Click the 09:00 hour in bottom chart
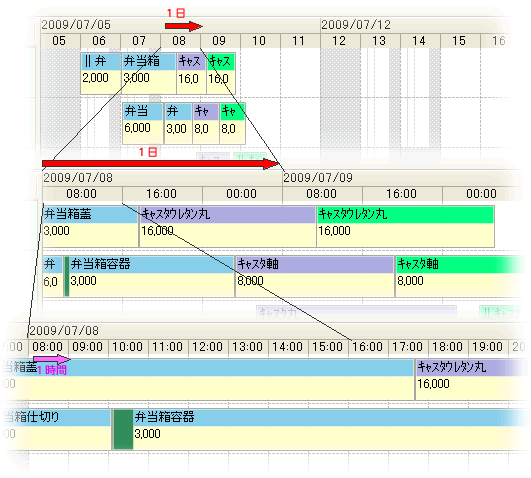 [x=88, y=347]
